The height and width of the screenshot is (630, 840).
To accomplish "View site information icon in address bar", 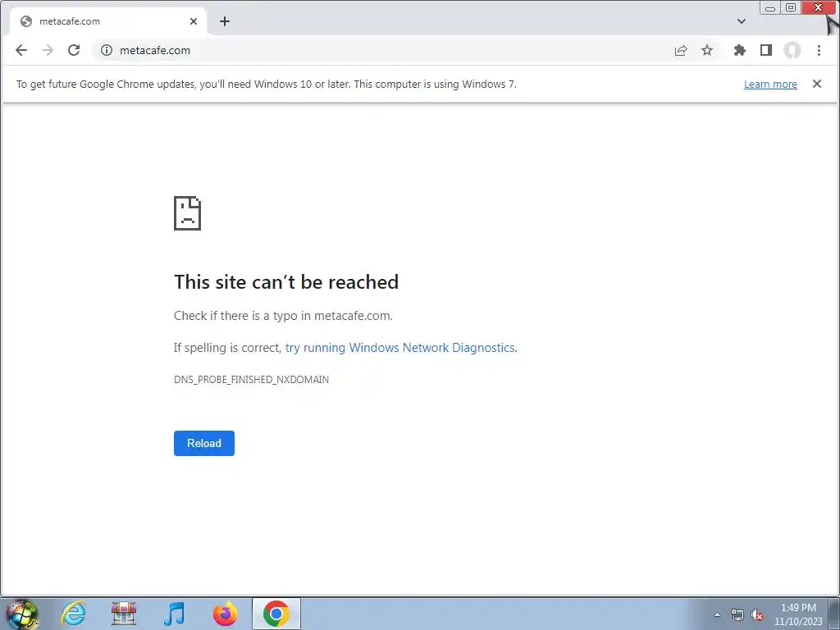I will [x=107, y=50].
